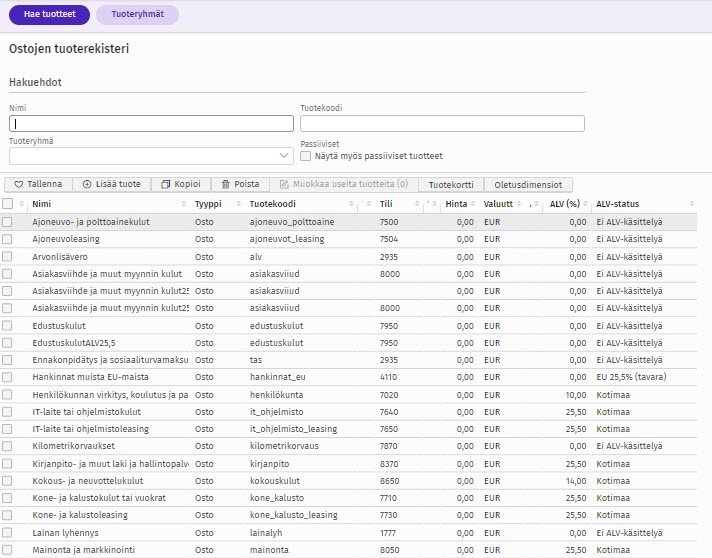The image size is (712, 558).
Task: Select the IT-laite tai ohjelmistokulut product name
Action: [x=86, y=412]
